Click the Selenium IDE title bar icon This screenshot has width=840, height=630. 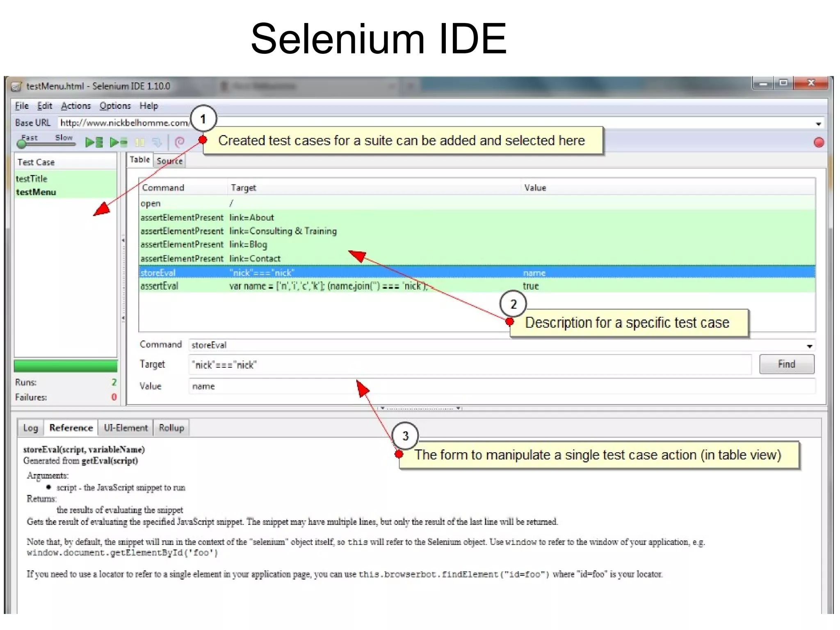click(16, 86)
